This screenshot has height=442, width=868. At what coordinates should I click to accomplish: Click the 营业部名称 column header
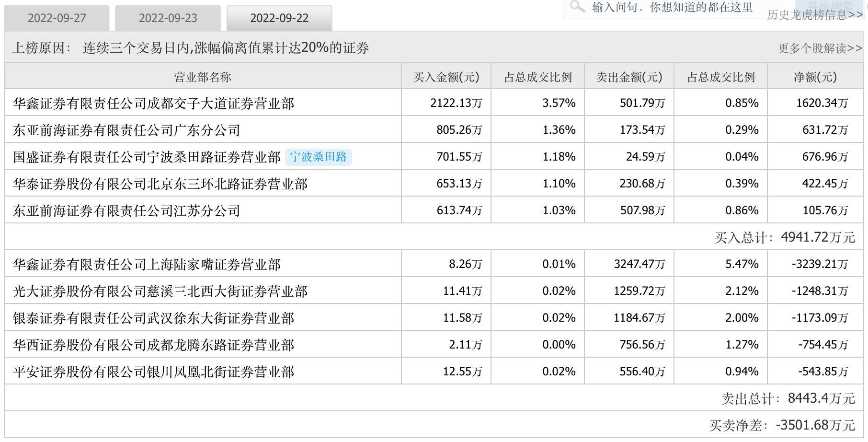pyautogui.click(x=203, y=77)
